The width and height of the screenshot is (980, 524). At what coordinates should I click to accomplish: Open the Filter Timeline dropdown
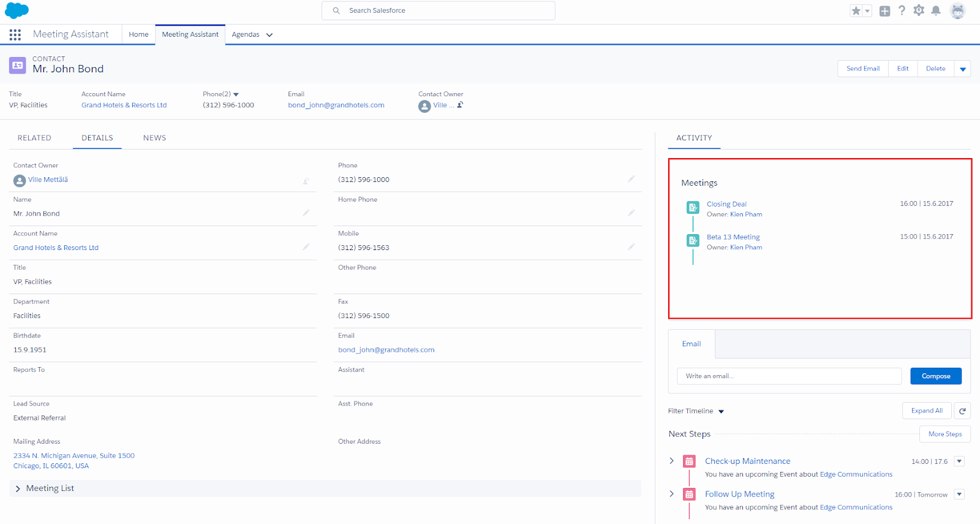coord(696,411)
